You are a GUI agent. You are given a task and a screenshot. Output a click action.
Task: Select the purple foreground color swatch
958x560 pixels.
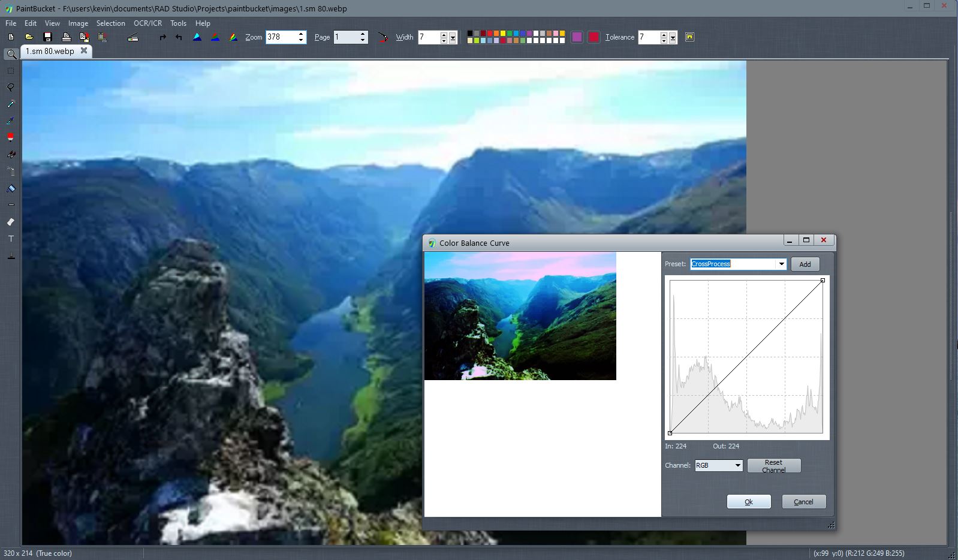[577, 37]
